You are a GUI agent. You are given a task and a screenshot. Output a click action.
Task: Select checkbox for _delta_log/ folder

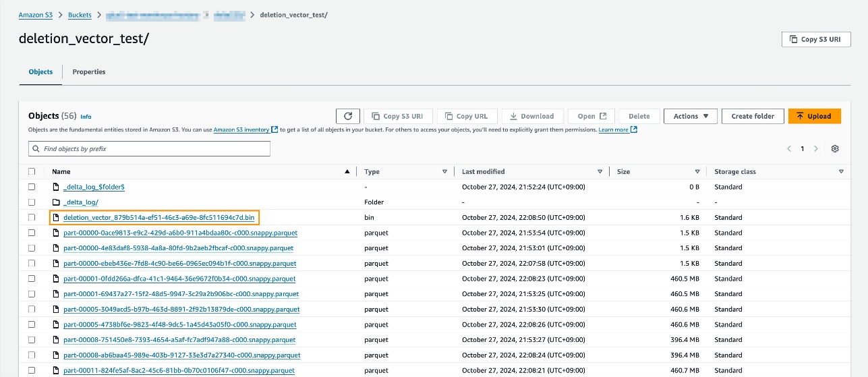pyautogui.click(x=32, y=202)
